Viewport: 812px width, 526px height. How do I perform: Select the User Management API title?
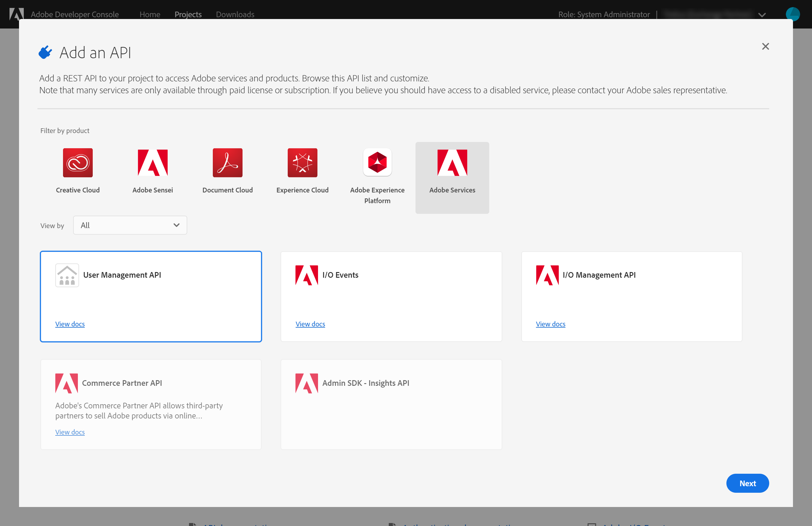tap(122, 275)
